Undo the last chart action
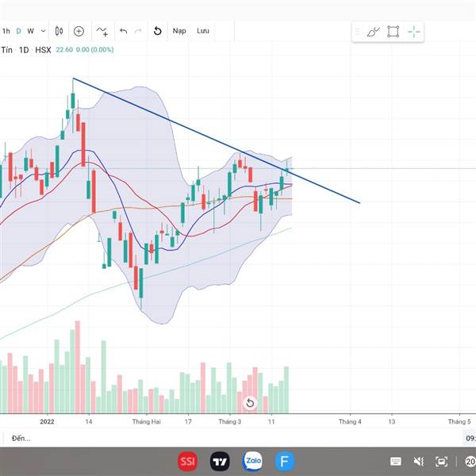This screenshot has width=476, height=476. click(x=123, y=31)
